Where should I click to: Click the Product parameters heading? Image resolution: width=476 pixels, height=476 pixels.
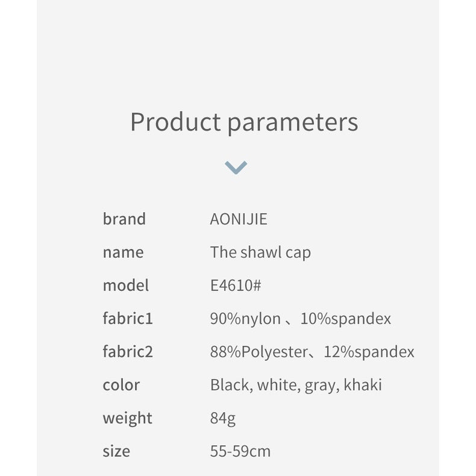click(244, 122)
